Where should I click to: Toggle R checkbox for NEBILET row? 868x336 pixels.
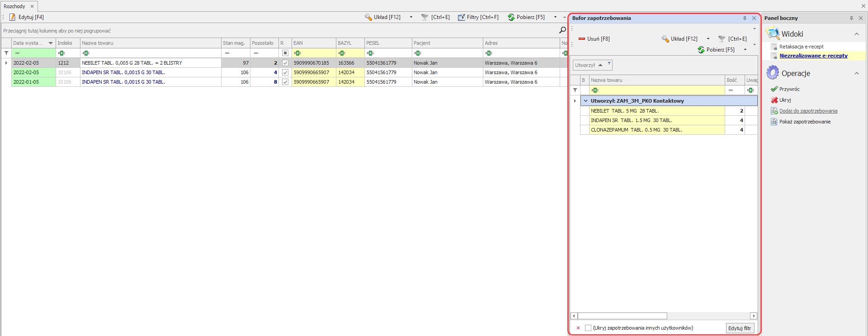click(x=285, y=63)
